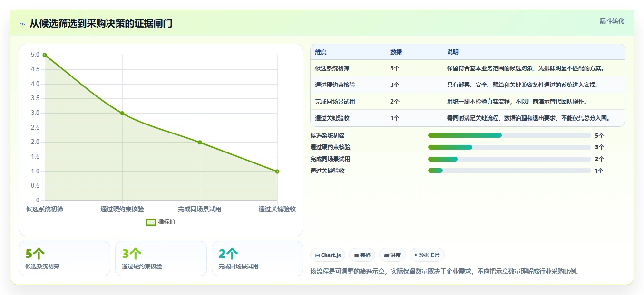Click 通过硬约束核验 cell in the table
This screenshot has height=295, width=644.
[335, 85]
